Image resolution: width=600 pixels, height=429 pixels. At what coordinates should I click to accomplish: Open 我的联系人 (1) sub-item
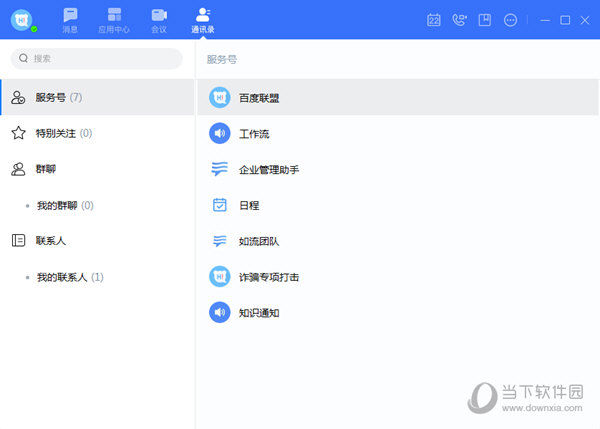coord(97,277)
